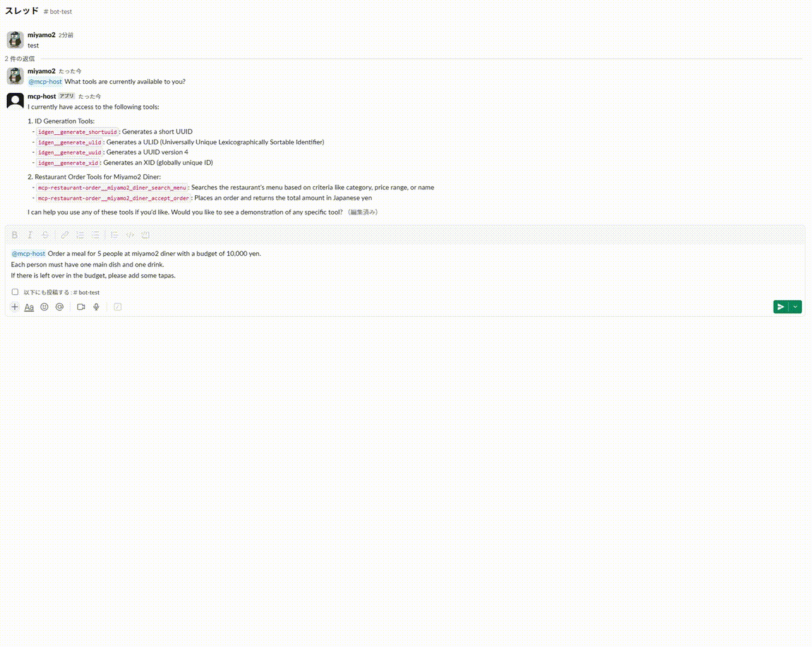812x647 pixels.
Task: Click the '1. ID Generation Tools:' heading
Action: click(x=61, y=121)
